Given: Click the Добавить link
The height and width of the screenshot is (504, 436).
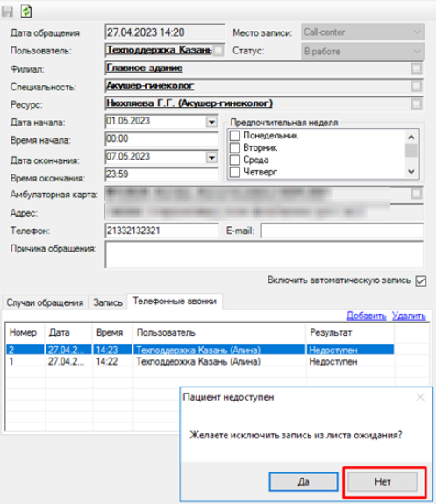Looking at the screenshot, I should (366, 316).
